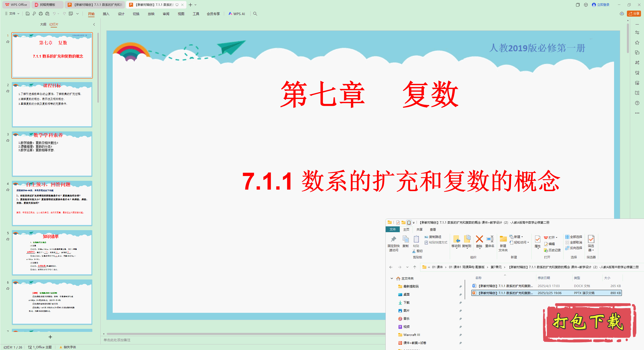
Task: Toggle the checkbox in Explorer quick access toolbar
Action: pos(398,223)
